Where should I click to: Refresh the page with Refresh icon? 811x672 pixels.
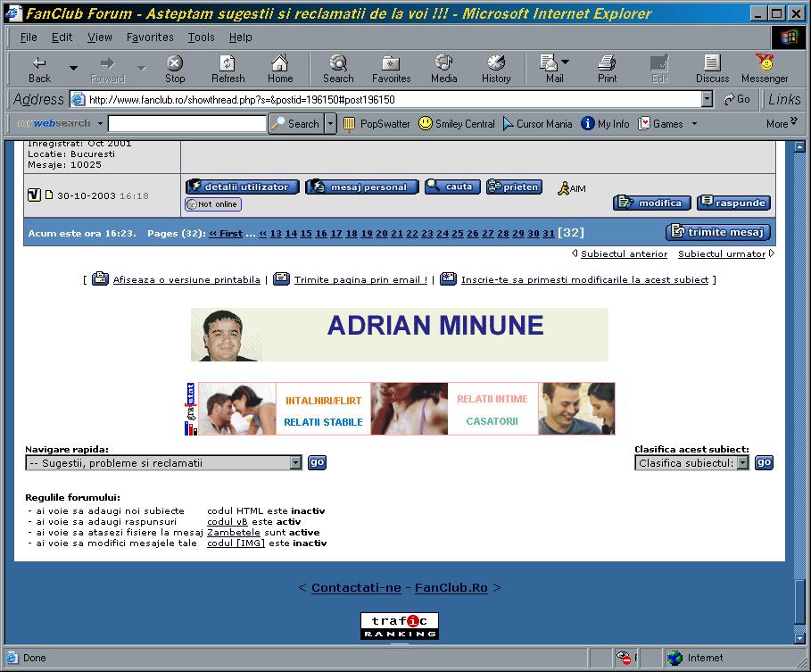pyautogui.click(x=228, y=70)
